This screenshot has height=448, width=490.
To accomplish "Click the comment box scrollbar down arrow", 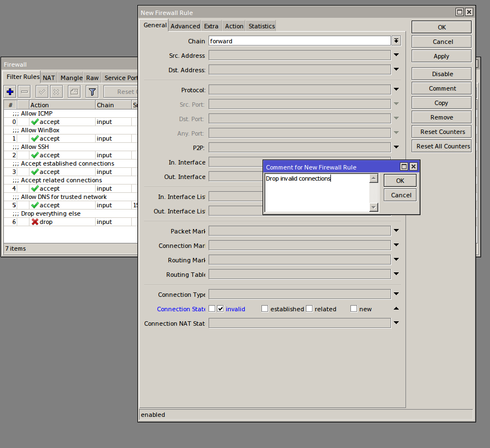I will point(374,207).
